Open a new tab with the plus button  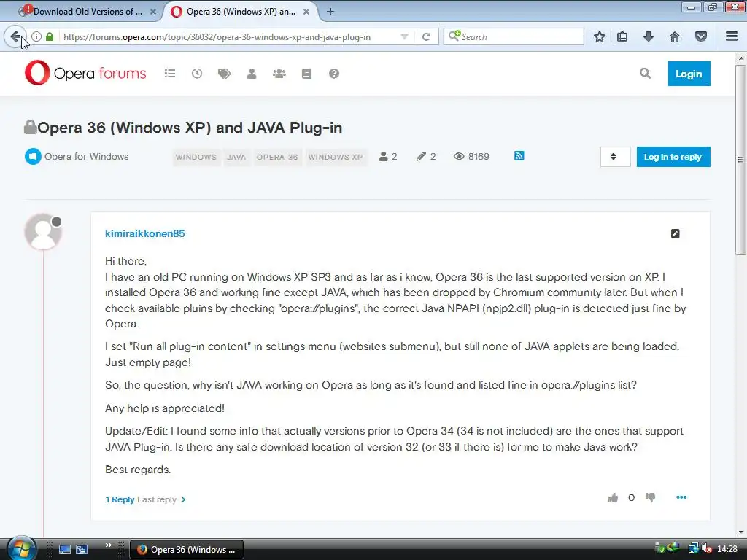[330, 12]
